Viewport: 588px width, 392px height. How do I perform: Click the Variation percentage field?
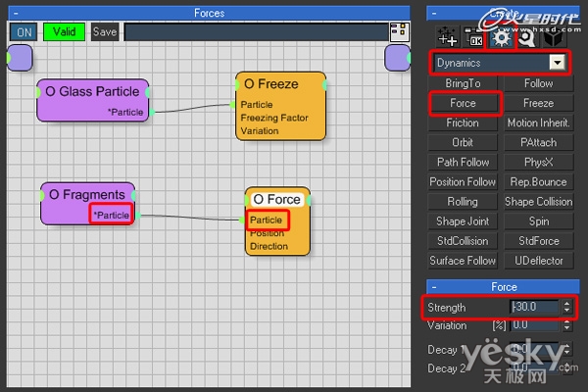[534, 324]
